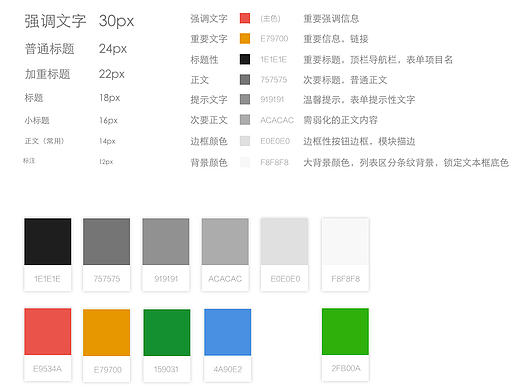Click the '普通标题' heading label

pos(50,49)
